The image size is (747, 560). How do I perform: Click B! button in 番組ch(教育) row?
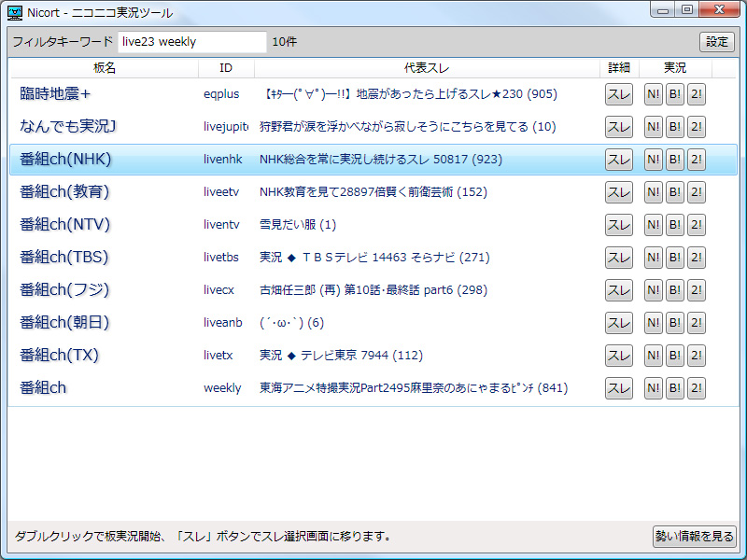click(675, 192)
